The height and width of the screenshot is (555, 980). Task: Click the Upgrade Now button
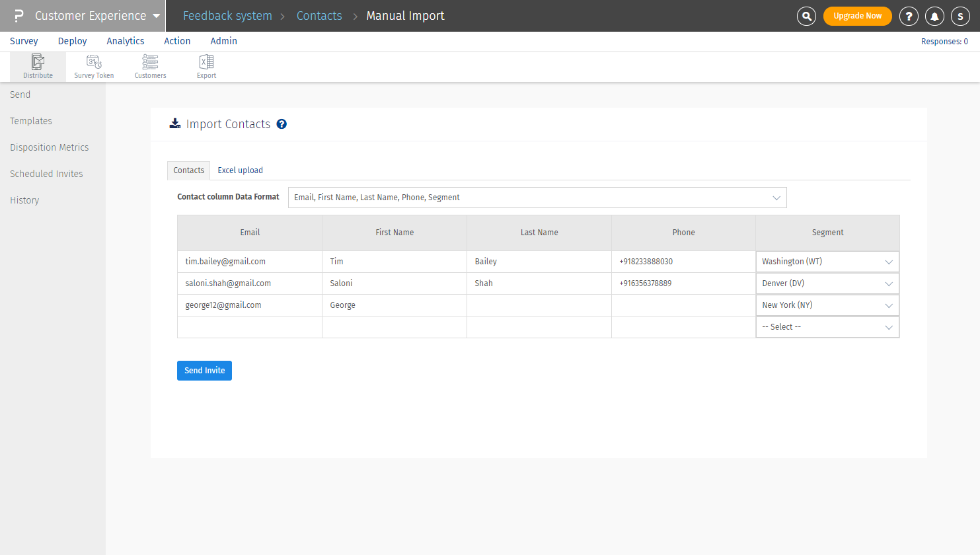[x=857, y=16]
